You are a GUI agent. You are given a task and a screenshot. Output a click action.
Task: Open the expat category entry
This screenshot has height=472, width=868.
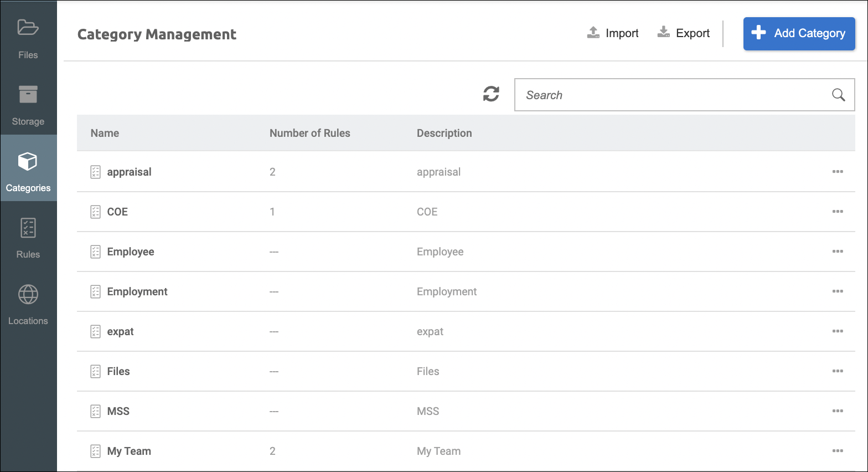[x=120, y=331]
